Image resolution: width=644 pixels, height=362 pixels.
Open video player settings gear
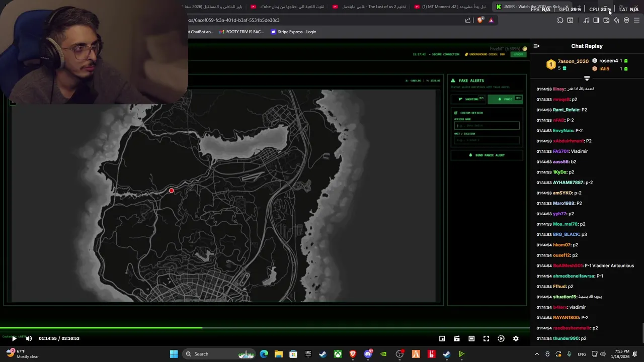pos(516,338)
